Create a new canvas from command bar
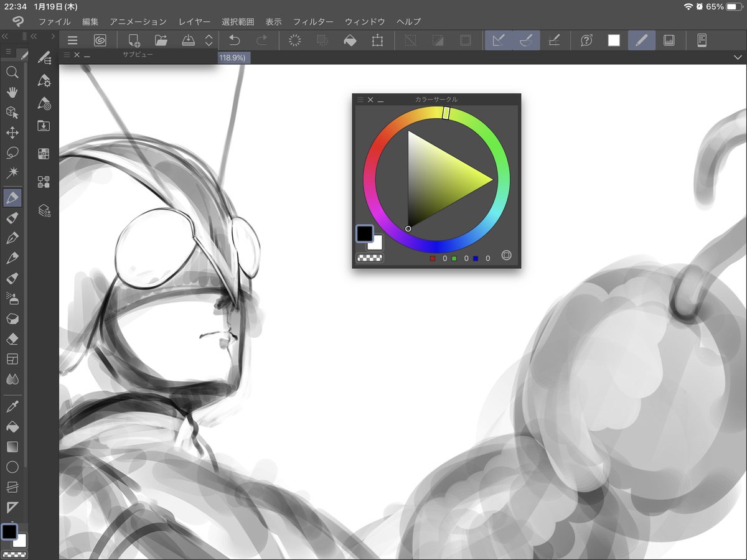This screenshot has width=747, height=560. (x=134, y=40)
